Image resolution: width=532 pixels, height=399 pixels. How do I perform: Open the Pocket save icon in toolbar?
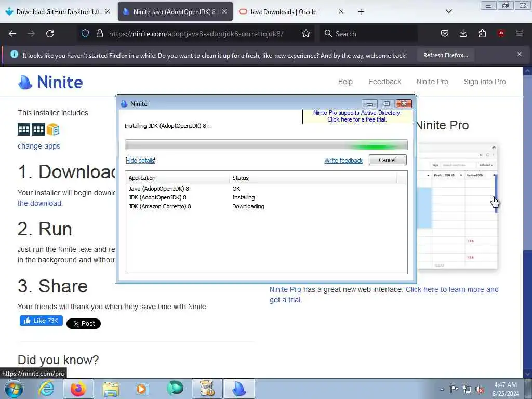pyautogui.click(x=445, y=33)
